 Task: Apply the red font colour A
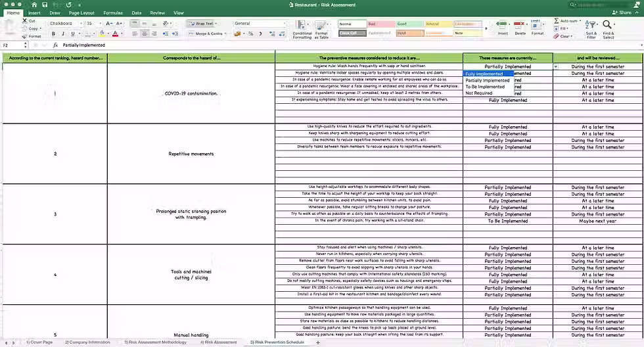pos(116,34)
